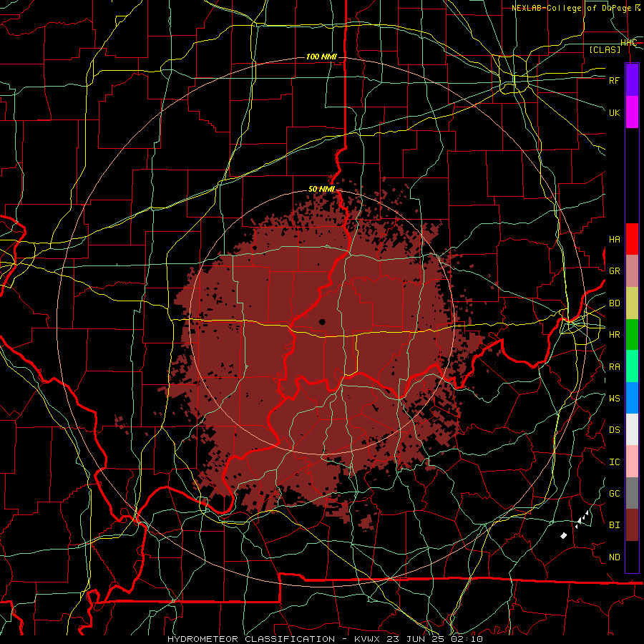Click the DS legend label
The height and width of the screenshot is (644, 644).
[x=614, y=430]
